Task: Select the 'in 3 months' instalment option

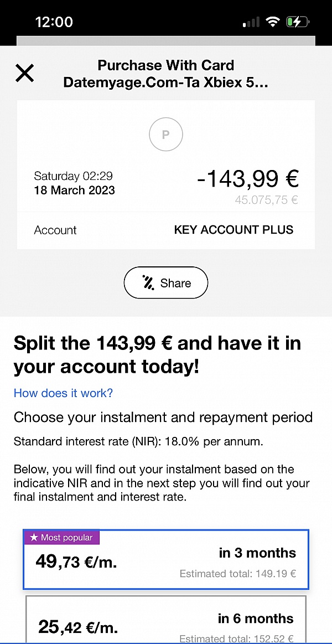Action: click(x=166, y=560)
